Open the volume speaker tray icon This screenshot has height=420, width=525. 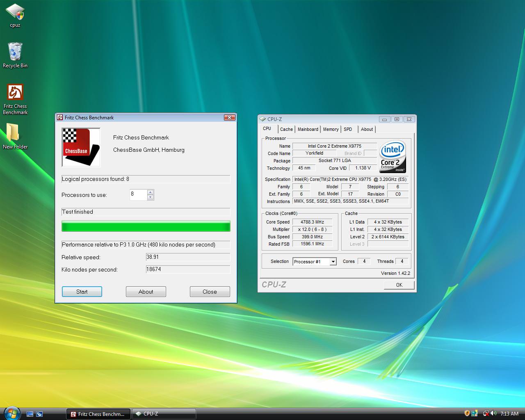pos(493,413)
